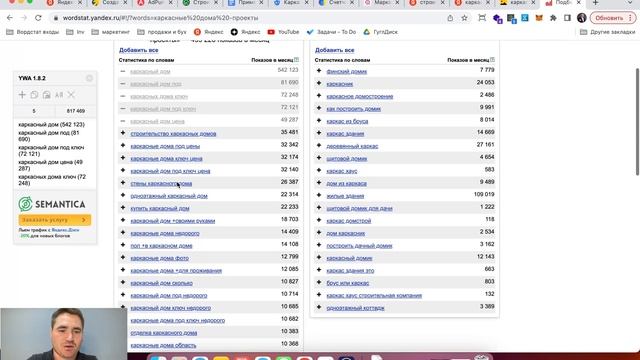Toggle add for 'каркасные дома недорого'

click(x=123, y=233)
